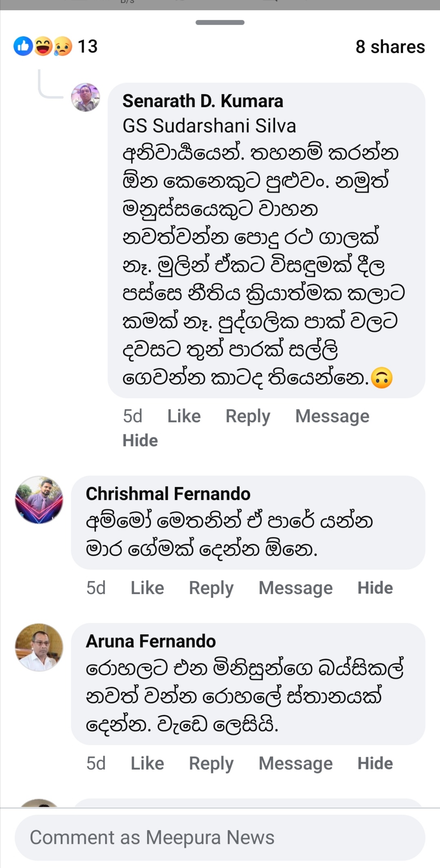Tap the Aruna Fernando name
The height and width of the screenshot is (868, 440).
[x=151, y=641]
